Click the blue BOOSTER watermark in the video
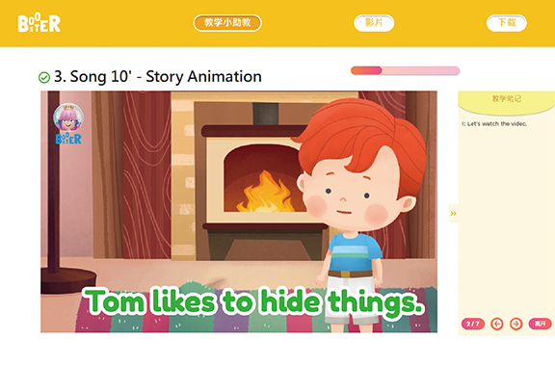Viewport: 555px width, 392px height. (68, 139)
